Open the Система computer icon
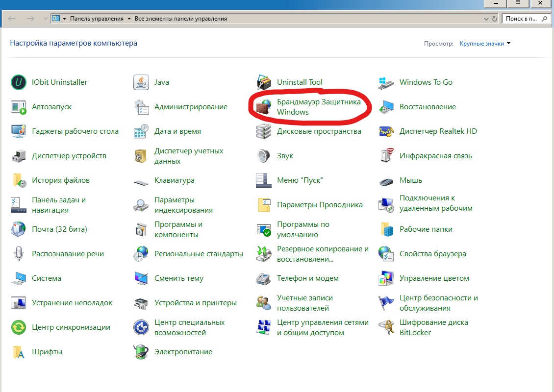The height and width of the screenshot is (392, 554). 18,278
